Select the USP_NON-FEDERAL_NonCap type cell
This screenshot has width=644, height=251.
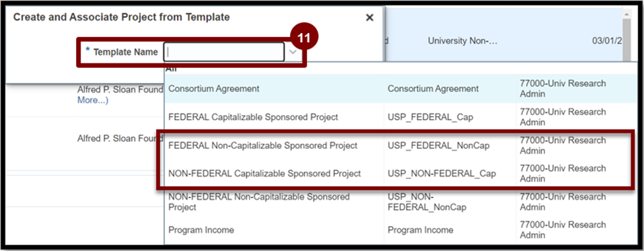click(x=427, y=201)
